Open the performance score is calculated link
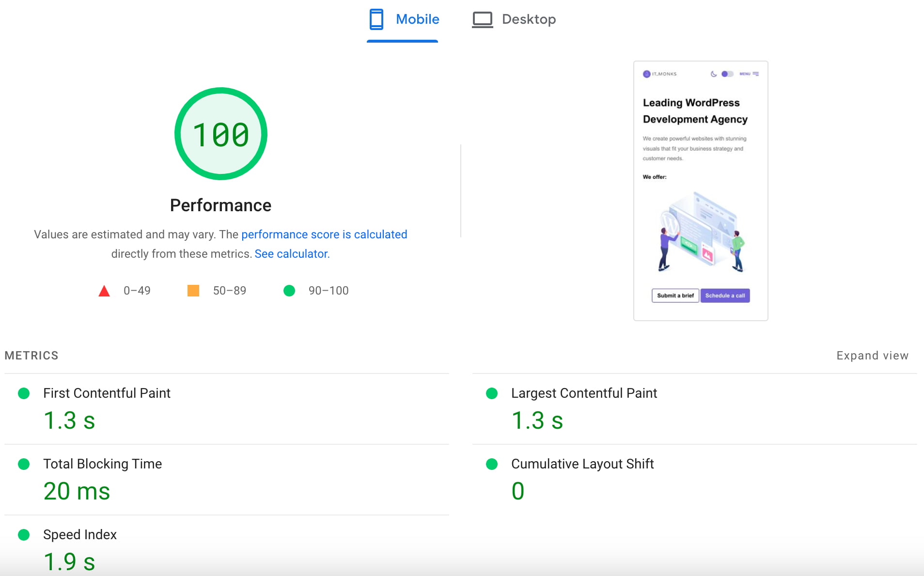The width and height of the screenshot is (924, 576). pos(324,234)
